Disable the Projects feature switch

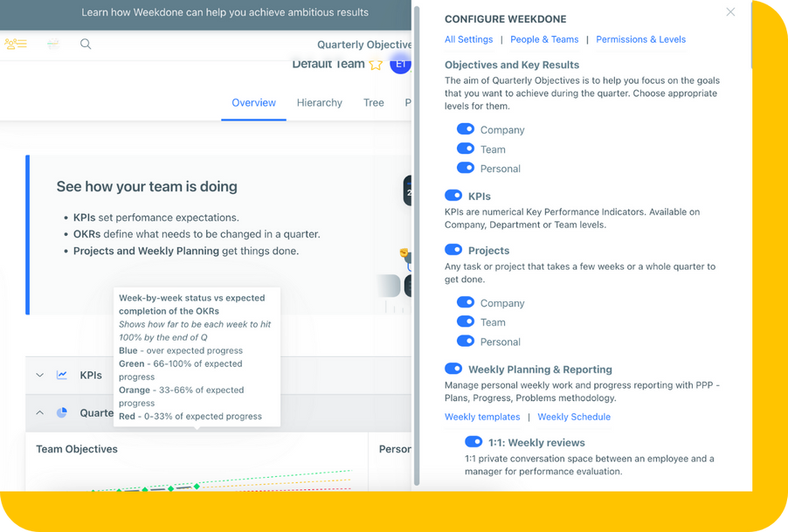coord(453,250)
